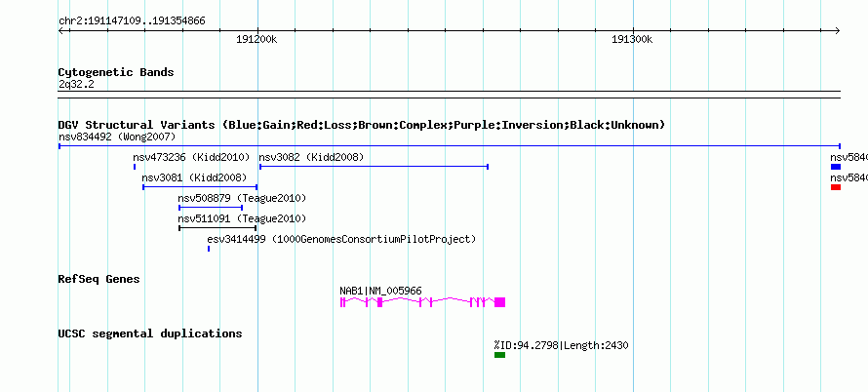This screenshot has width=868, height=392.
Task: Open variant label nsv3082 (Kidd2008)
Action: (x=311, y=157)
